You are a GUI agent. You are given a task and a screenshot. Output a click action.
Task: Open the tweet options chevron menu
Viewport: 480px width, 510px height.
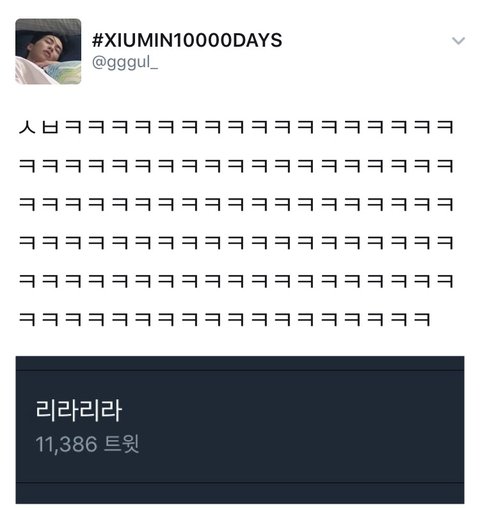[x=458, y=41]
